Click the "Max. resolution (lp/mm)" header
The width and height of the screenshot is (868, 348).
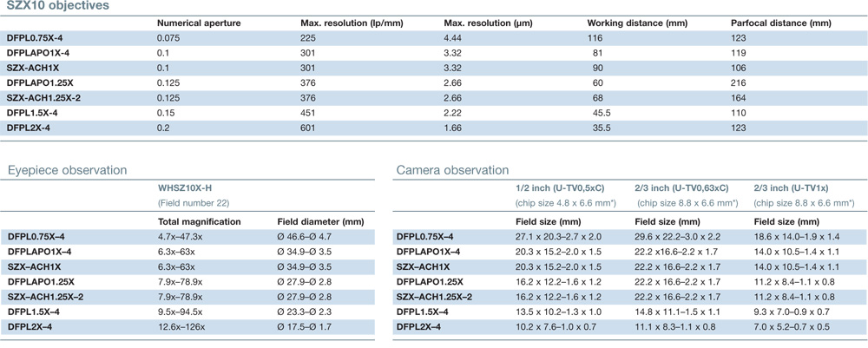352,23
